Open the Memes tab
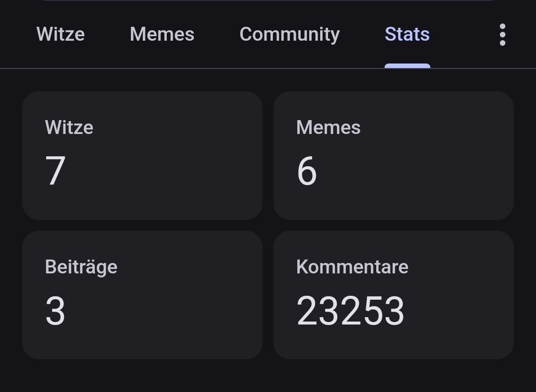 (162, 35)
